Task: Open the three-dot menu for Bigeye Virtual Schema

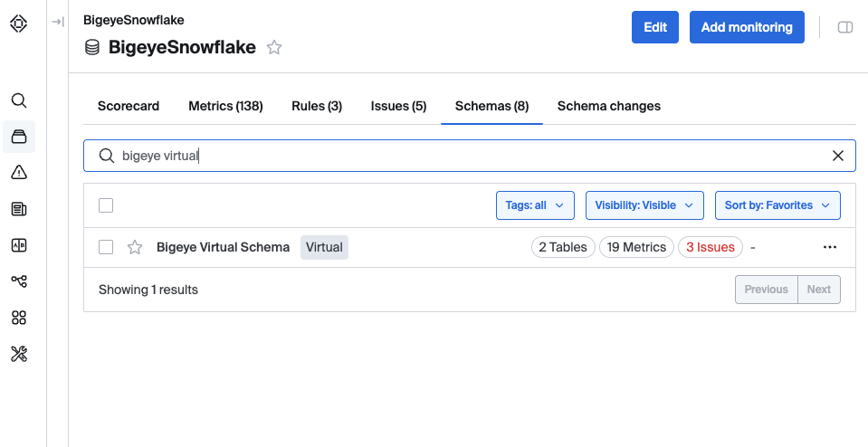Action: coord(830,247)
